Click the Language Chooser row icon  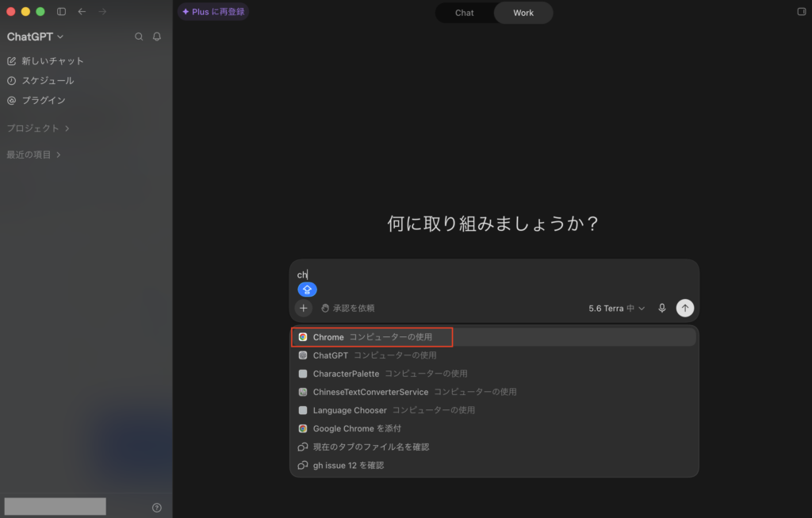coord(303,410)
